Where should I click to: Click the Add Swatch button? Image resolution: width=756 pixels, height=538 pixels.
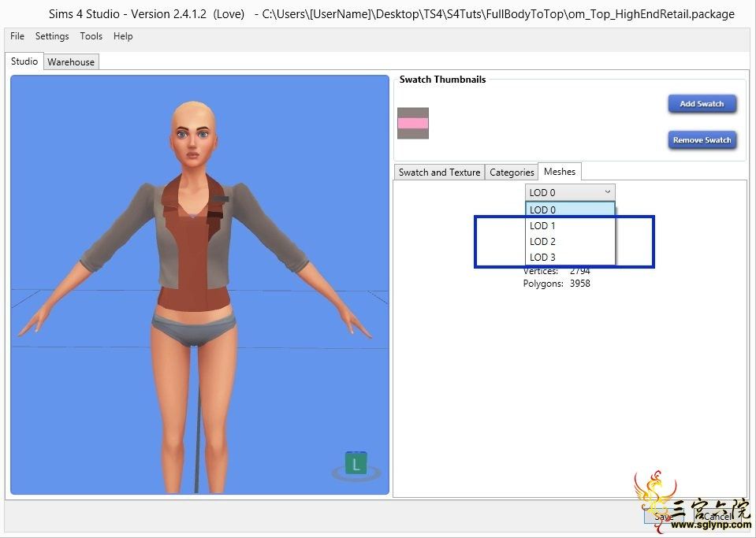tap(702, 103)
